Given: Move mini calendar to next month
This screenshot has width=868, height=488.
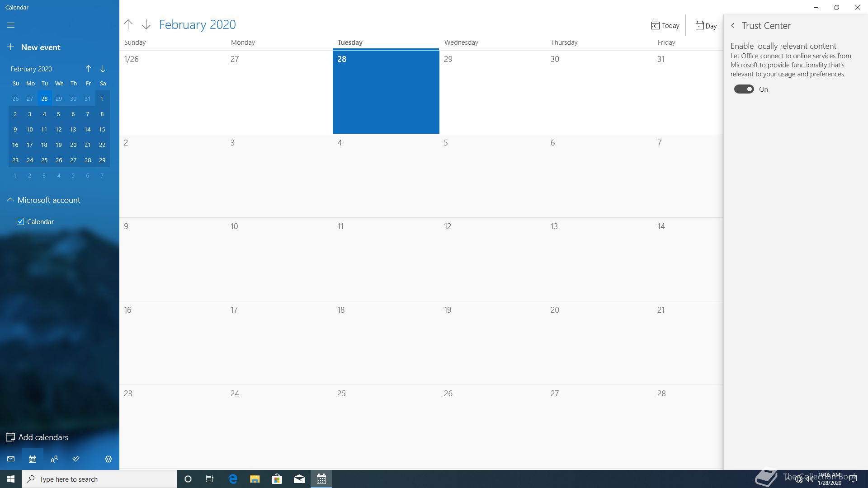Looking at the screenshot, I should [x=103, y=69].
